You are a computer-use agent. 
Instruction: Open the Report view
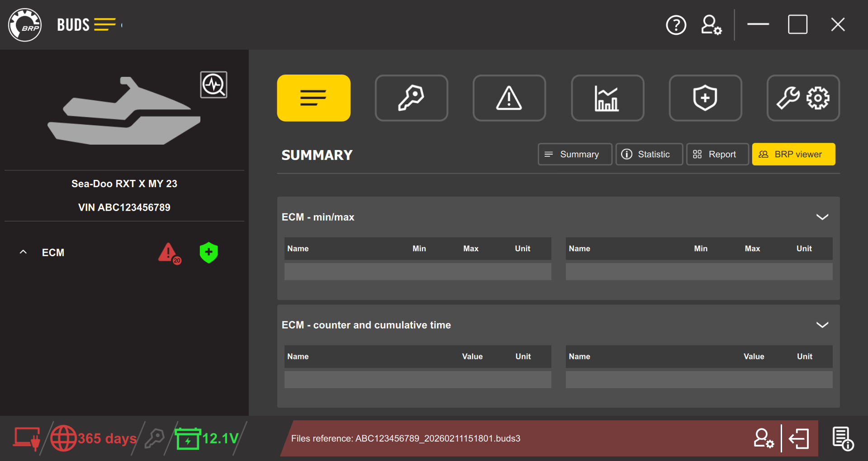point(717,155)
